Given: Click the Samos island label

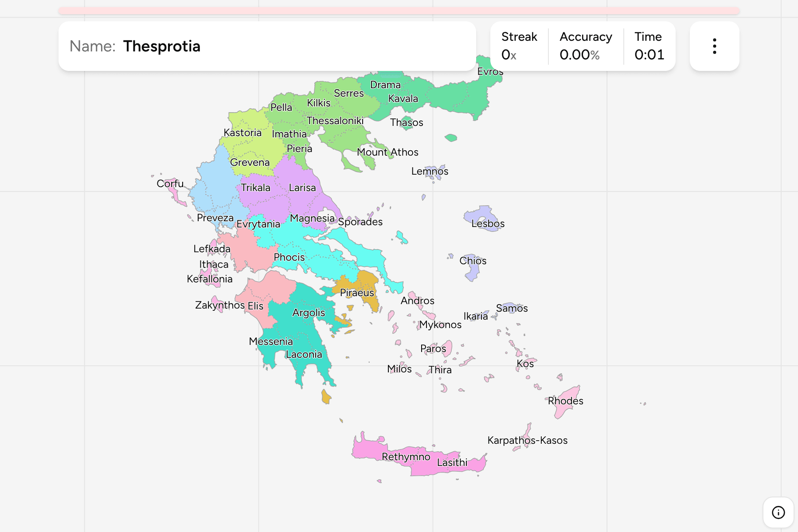Looking at the screenshot, I should [512, 308].
